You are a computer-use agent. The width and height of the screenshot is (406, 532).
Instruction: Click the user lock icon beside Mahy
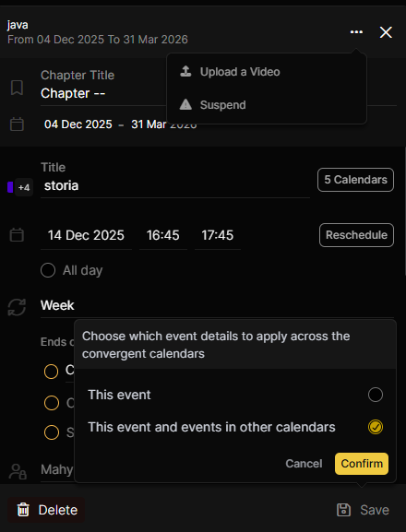(x=18, y=471)
